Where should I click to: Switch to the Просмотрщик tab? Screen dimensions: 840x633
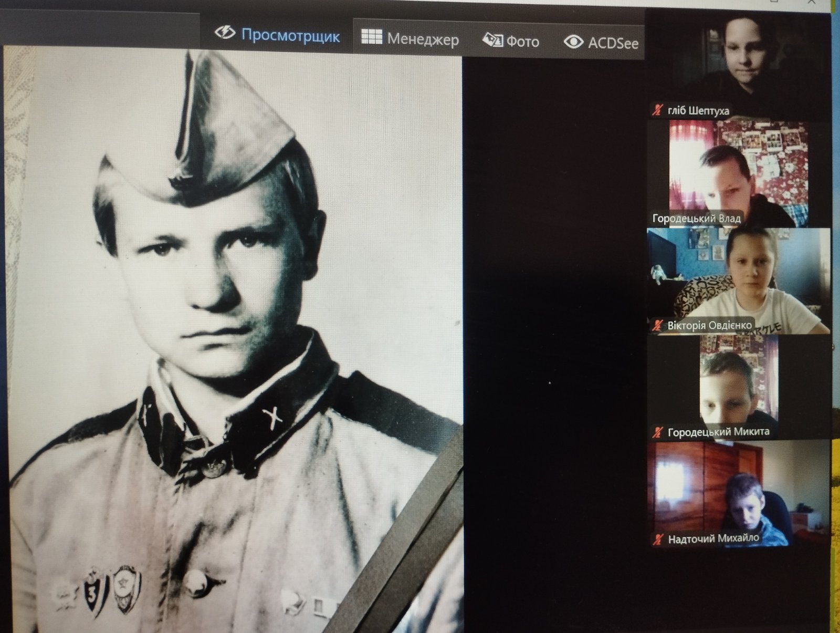(278, 35)
